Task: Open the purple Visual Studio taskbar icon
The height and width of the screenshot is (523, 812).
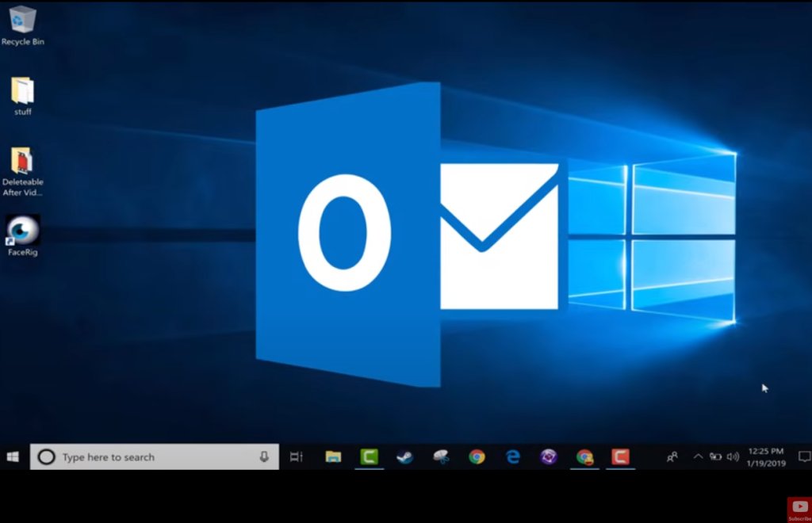Action: click(x=549, y=457)
